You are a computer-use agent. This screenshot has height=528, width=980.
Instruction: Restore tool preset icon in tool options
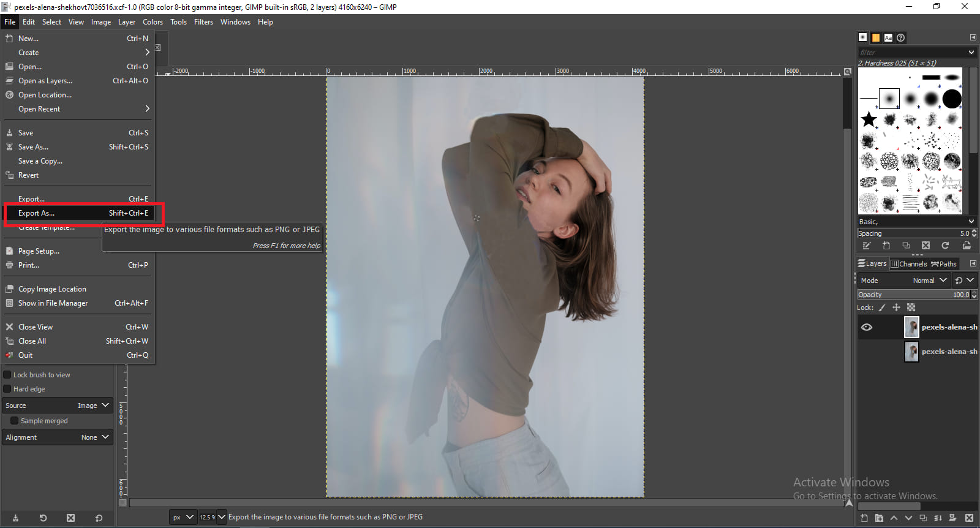point(43,518)
